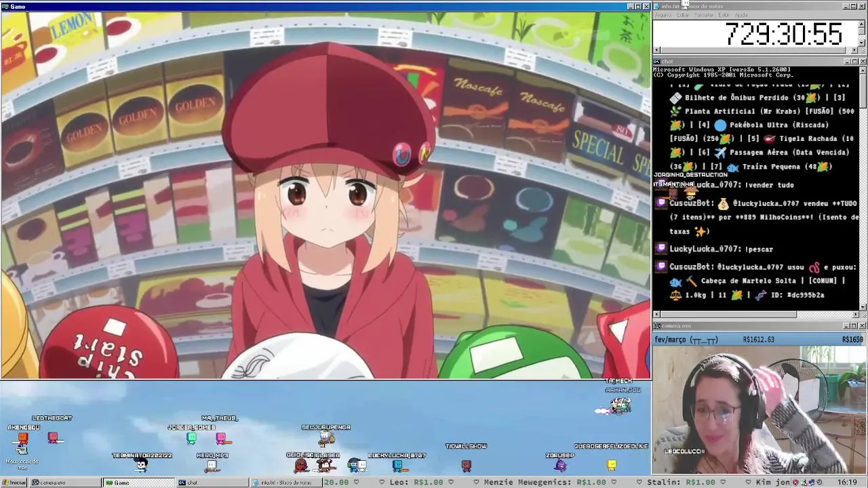Click the chat window scroll down arrow

click(863, 306)
